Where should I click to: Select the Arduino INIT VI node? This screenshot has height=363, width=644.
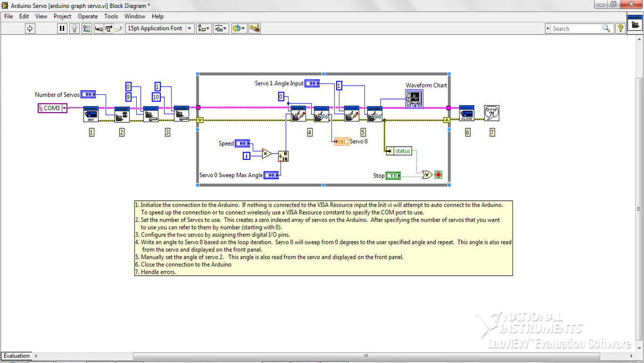tap(91, 115)
